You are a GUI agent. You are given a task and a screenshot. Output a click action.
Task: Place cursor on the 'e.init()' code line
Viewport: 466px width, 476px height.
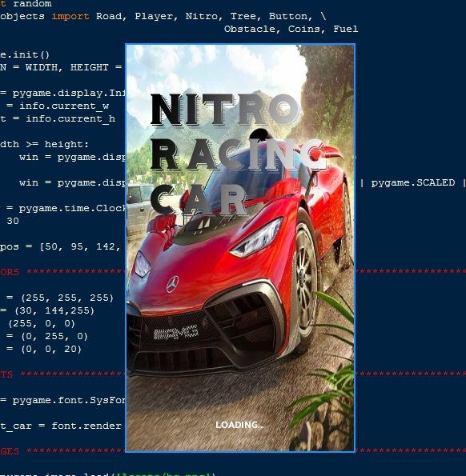[x=25, y=54]
